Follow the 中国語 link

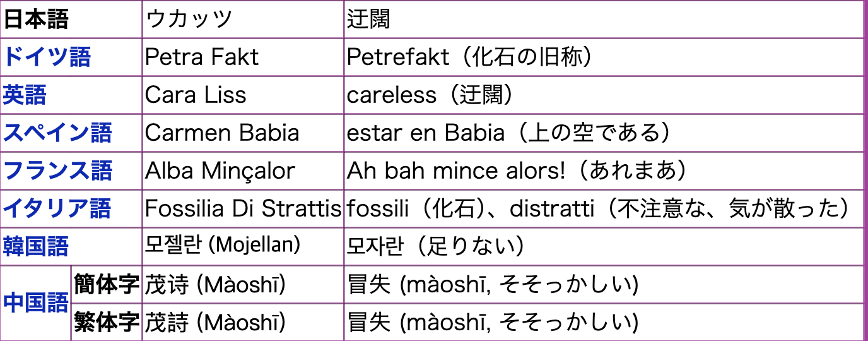click(36, 303)
